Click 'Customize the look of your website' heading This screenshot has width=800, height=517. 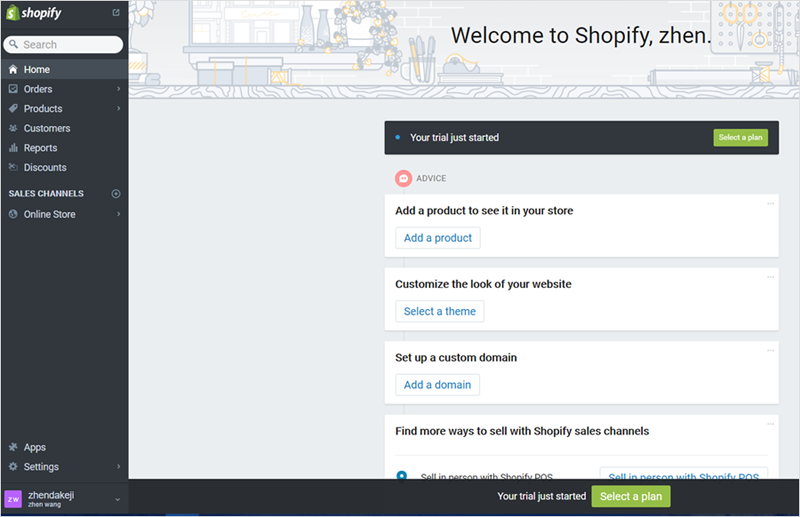483,284
